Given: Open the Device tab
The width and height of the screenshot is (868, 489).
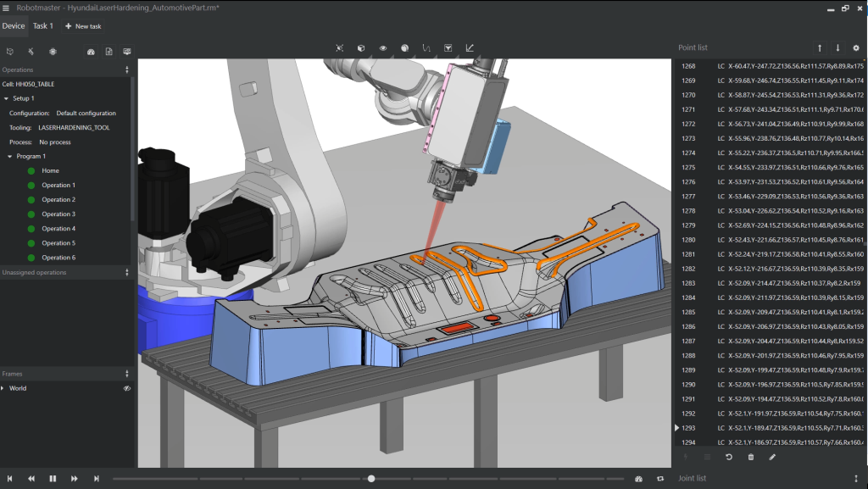Looking at the screenshot, I should (14, 26).
